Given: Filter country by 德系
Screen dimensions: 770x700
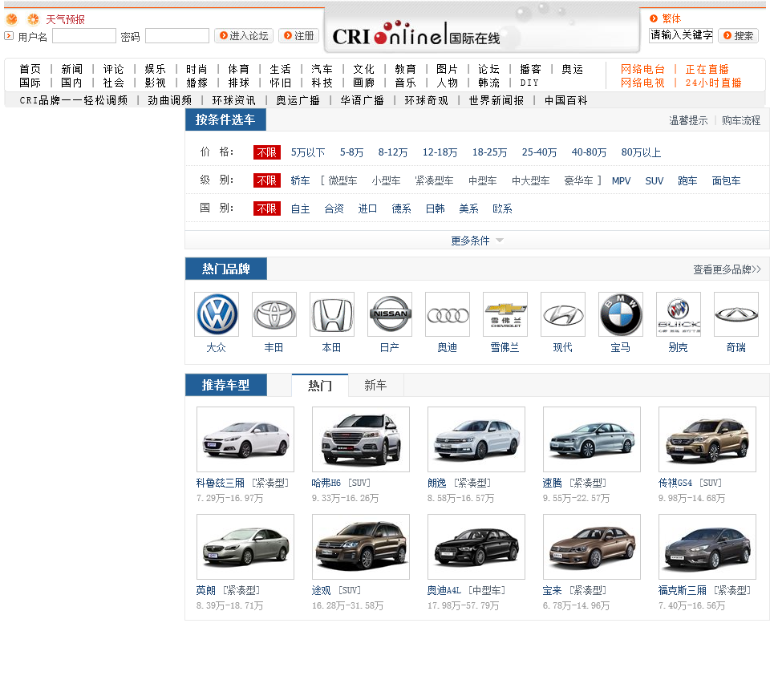Looking at the screenshot, I should pyautogui.click(x=401, y=208).
